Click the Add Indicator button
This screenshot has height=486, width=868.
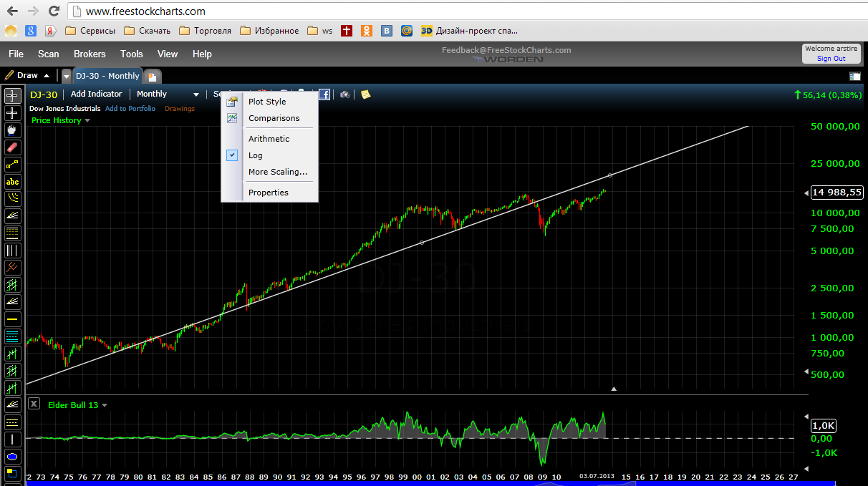97,94
